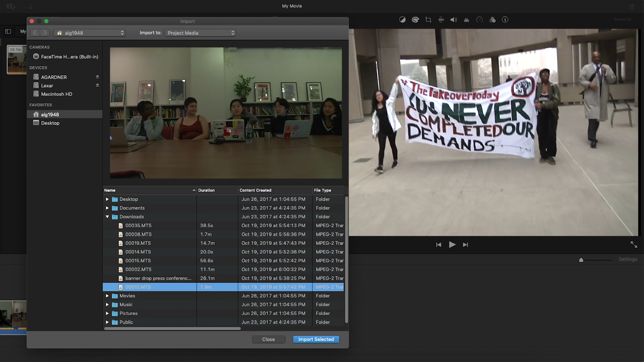
Task: Collapse the Downloads folder
Action: [107, 217]
